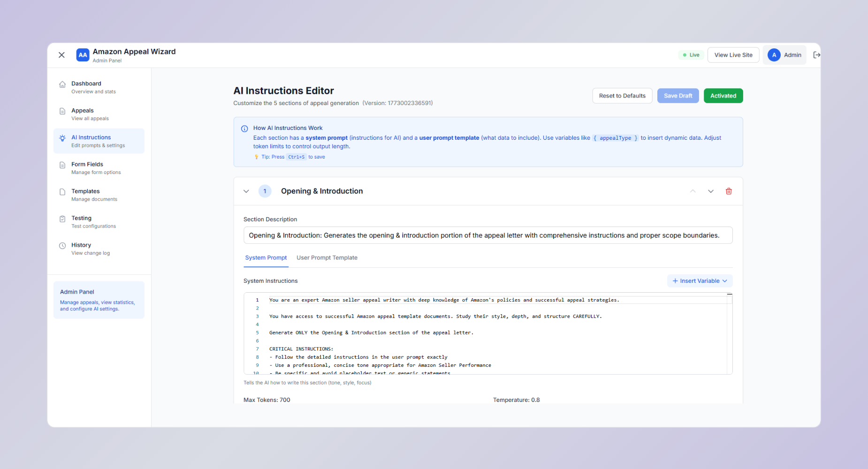Close the sidebar with the X icon

[x=61, y=55]
